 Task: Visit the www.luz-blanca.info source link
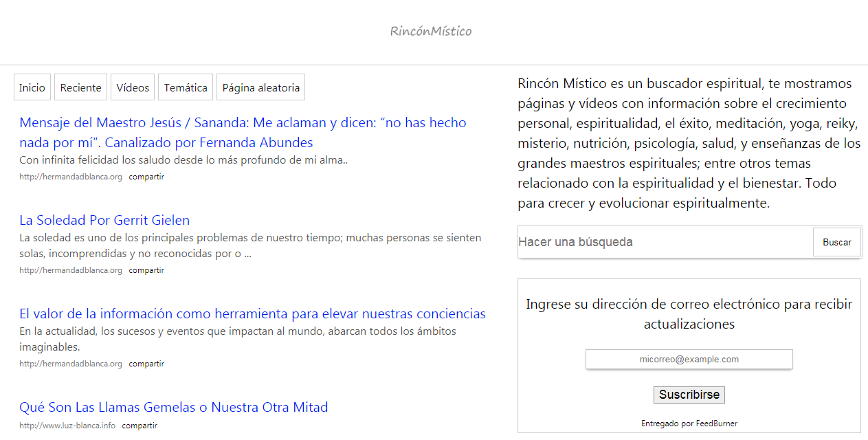click(67, 426)
